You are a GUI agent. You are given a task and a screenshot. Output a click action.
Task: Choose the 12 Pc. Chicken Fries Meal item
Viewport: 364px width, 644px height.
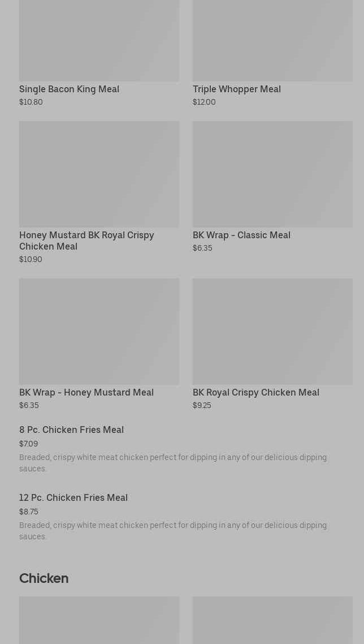[73, 498]
